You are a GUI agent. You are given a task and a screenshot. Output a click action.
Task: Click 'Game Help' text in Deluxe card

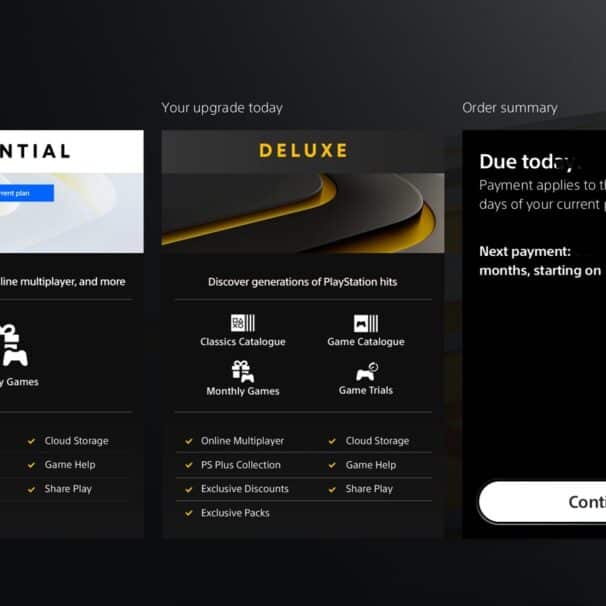point(371,465)
